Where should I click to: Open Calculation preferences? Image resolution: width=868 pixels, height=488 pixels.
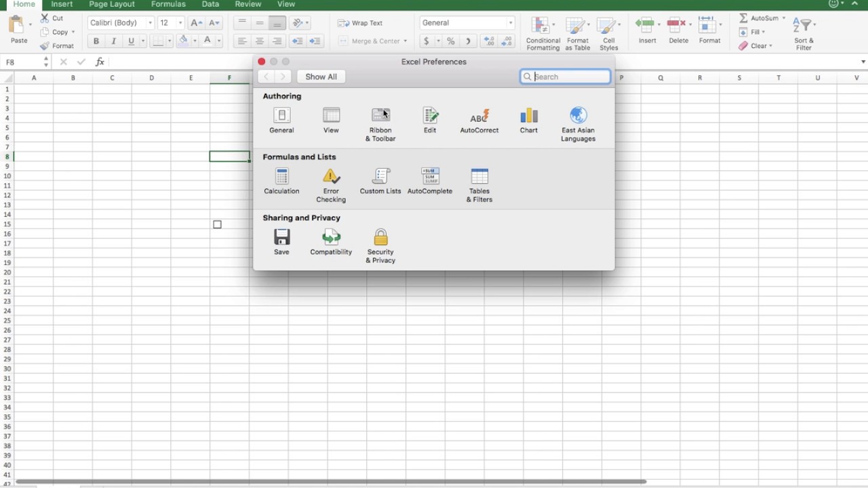tap(281, 182)
